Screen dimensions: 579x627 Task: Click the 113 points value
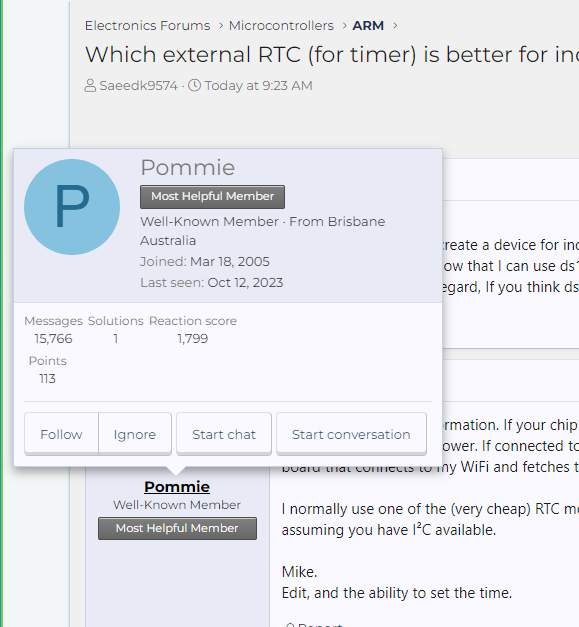click(x=47, y=379)
